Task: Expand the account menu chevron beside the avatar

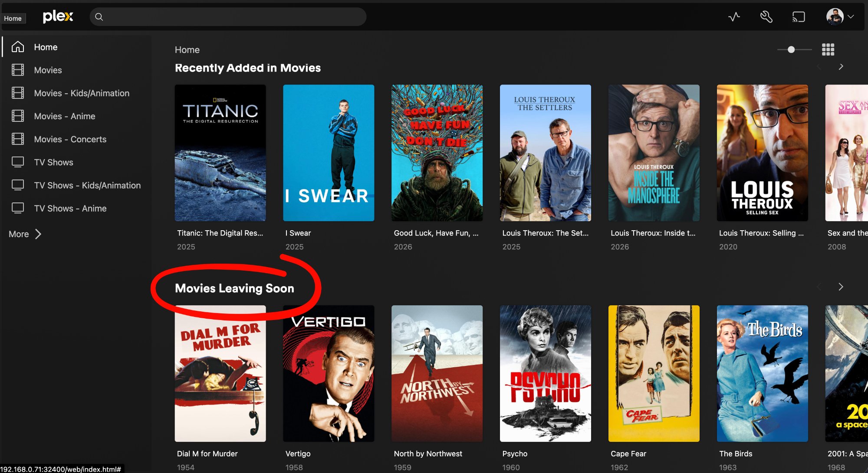Action: coord(851,18)
